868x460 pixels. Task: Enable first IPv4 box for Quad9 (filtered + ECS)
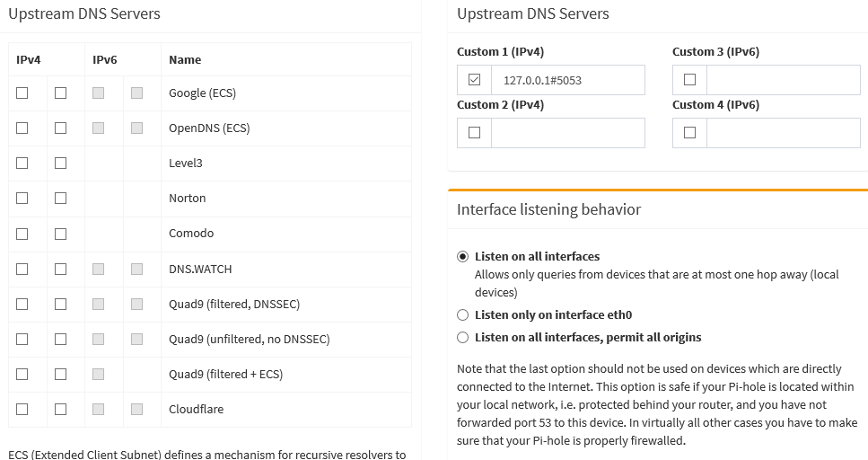click(22, 374)
